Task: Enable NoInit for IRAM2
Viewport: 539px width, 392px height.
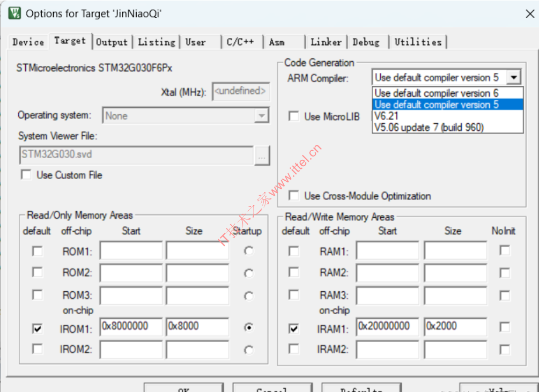Action: tap(505, 350)
